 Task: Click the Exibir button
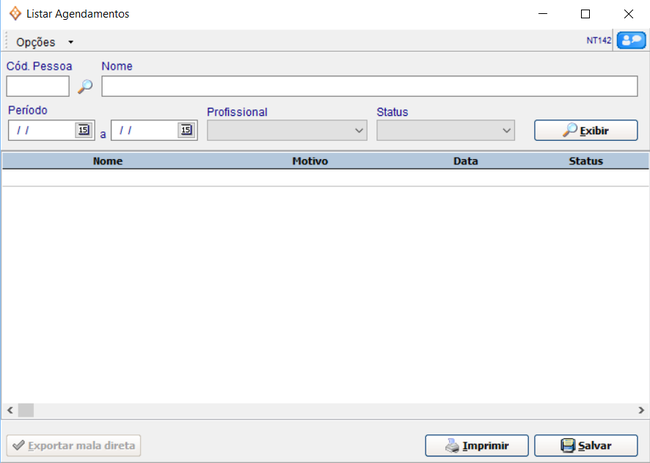pos(585,130)
